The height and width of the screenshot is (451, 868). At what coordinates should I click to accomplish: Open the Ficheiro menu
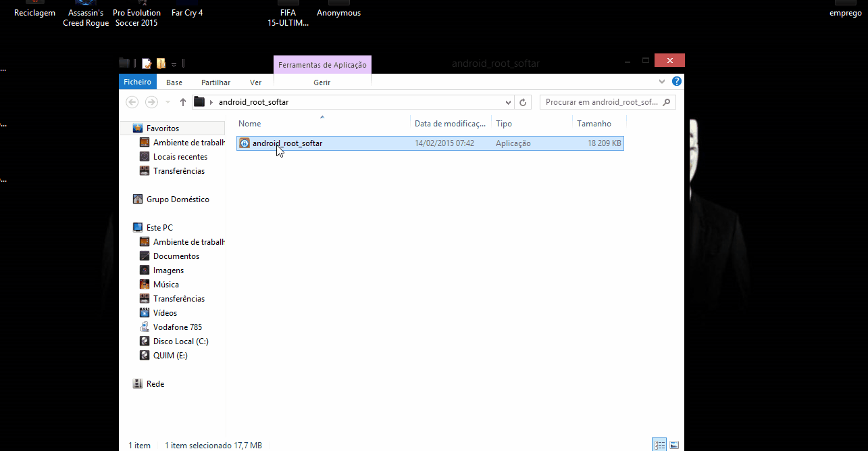[138, 82]
